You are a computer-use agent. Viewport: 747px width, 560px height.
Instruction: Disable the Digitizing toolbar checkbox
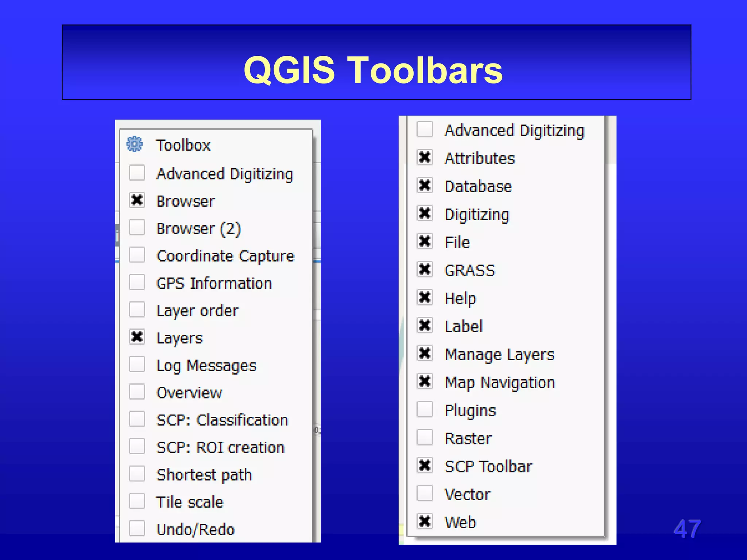pos(425,213)
